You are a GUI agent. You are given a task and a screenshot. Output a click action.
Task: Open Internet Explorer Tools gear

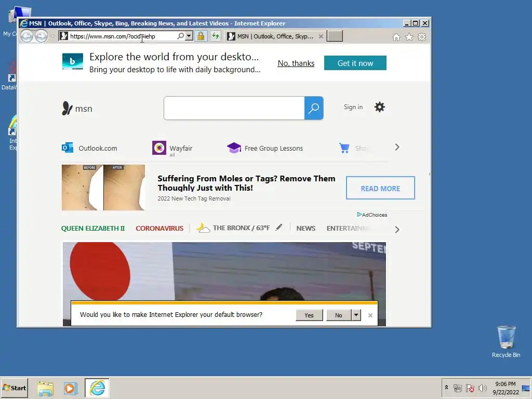coord(422,37)
